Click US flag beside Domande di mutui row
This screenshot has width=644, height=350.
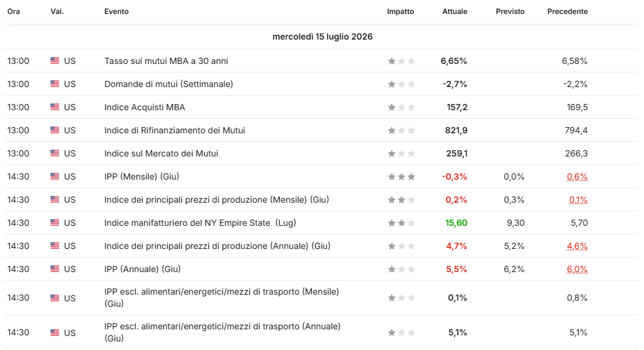[55, 84]
